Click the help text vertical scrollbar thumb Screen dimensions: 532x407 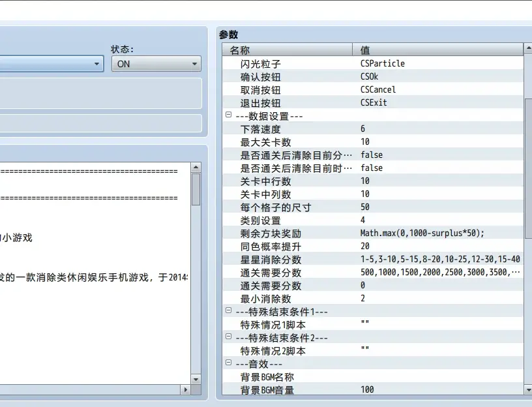point(196,189)
